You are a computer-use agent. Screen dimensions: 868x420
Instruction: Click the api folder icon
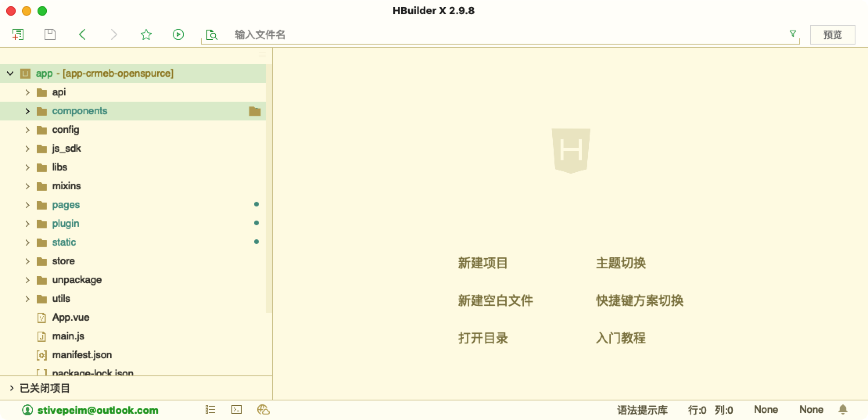coord(41,92)
